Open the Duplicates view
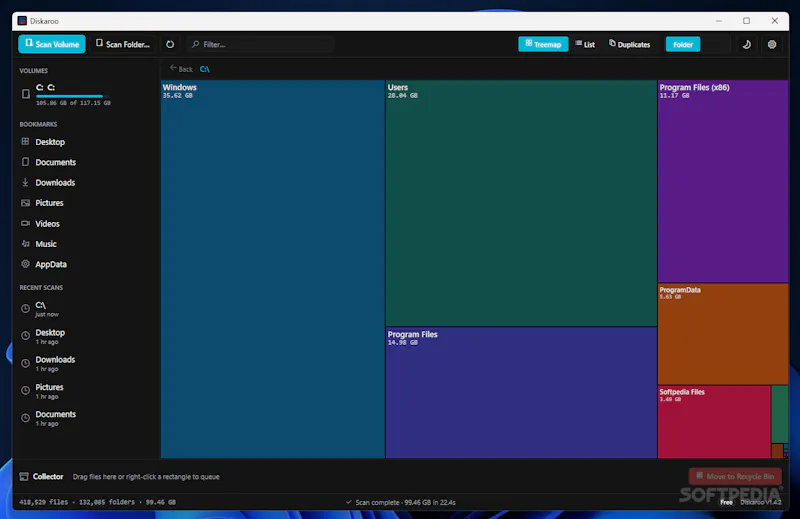 (630, 44)
